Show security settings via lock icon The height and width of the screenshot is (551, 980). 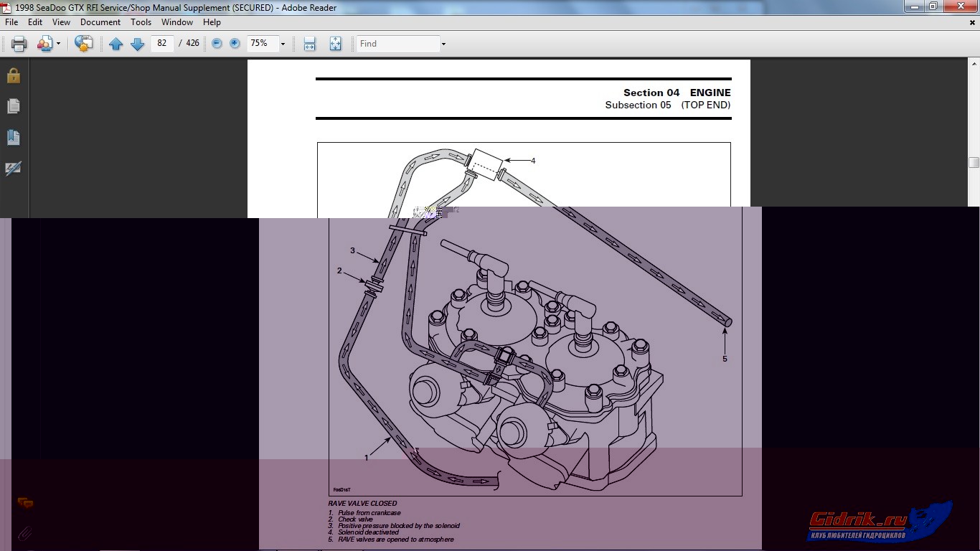(x=14, y=75)
